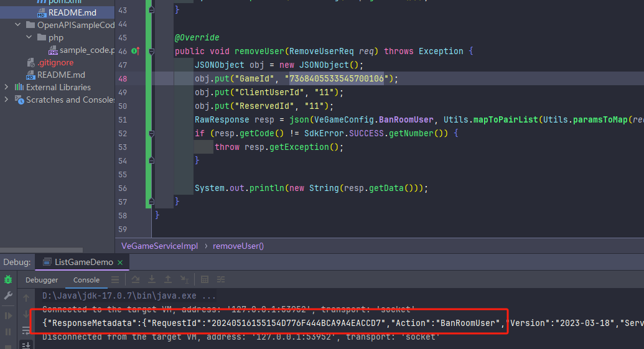Viewport: 644px width, 349px height.
Task: Click the Step Over debug icon
Action: pyautogui.click(x=136, y=279)
